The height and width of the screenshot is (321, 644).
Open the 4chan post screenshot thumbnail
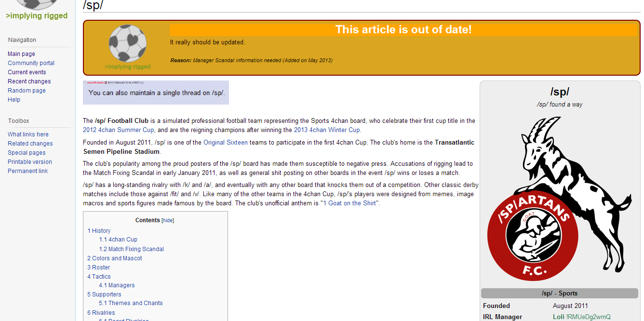156,92
